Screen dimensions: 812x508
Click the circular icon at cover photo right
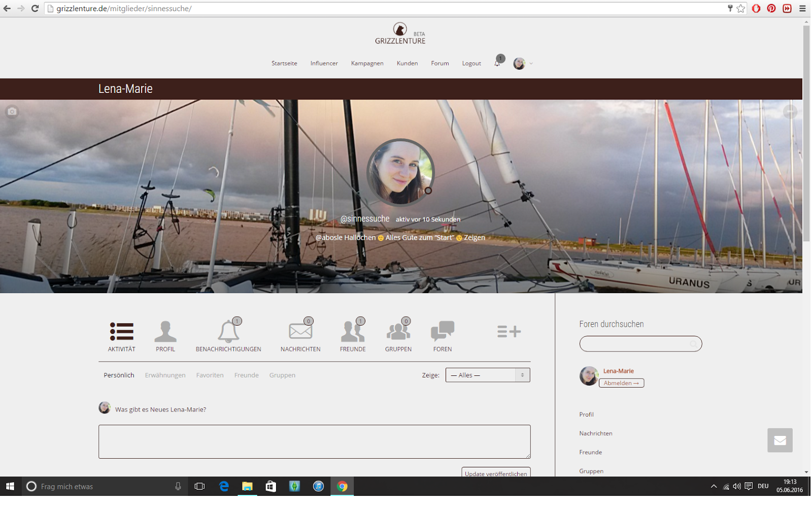coord(790,112)
